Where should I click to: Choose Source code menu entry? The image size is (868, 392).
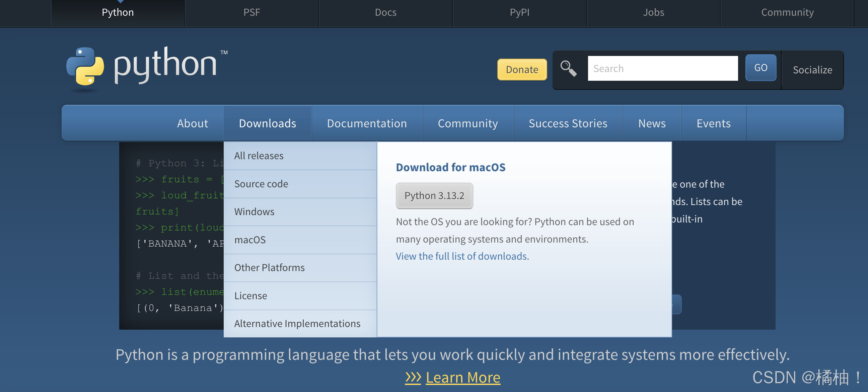[x=261, y=184]
